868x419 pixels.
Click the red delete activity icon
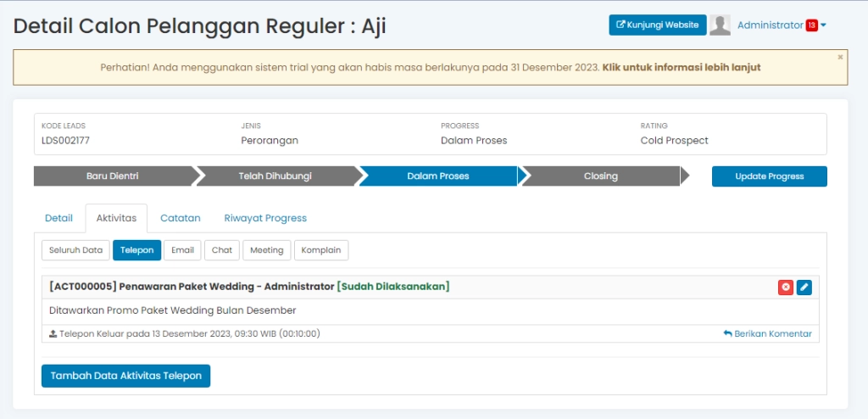[x=786, y=288]
